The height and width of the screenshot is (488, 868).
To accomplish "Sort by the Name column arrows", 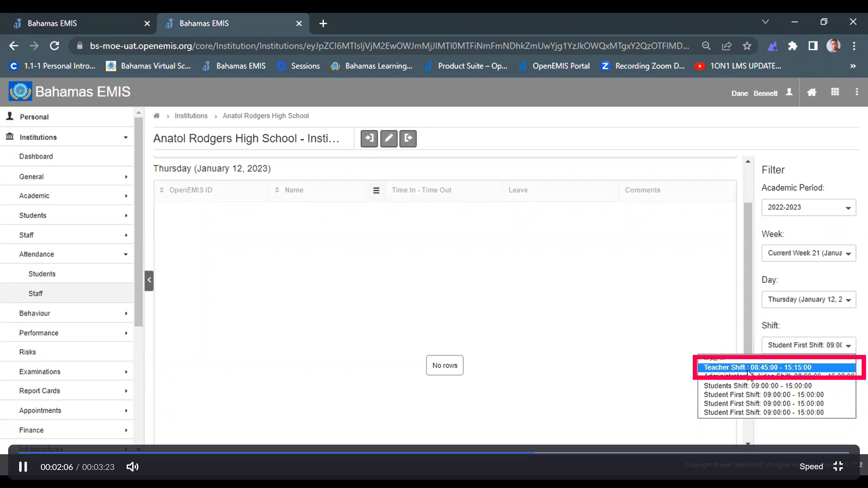I will [277, 190].
